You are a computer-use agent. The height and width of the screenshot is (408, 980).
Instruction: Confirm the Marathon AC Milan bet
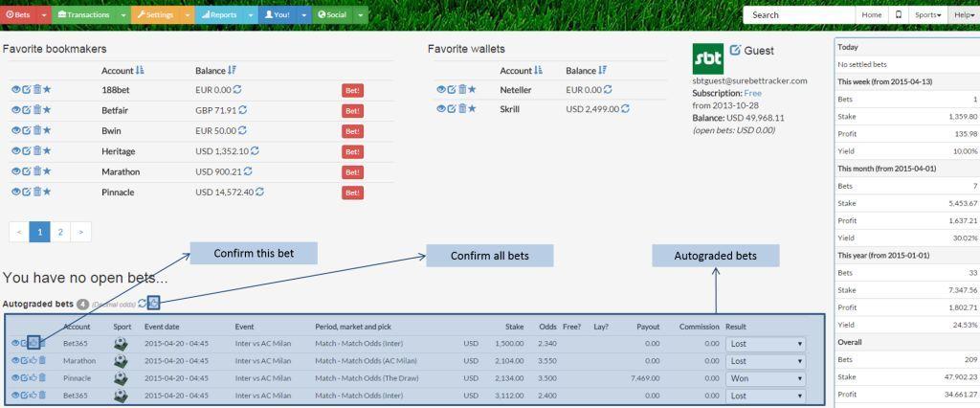33,360
